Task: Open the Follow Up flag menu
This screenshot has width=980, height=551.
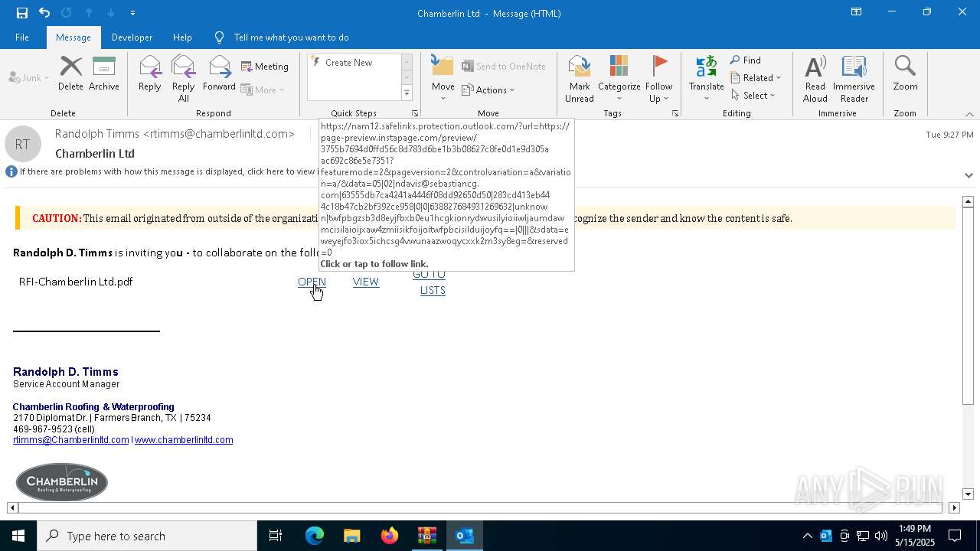Action: [x=658, y=78]
